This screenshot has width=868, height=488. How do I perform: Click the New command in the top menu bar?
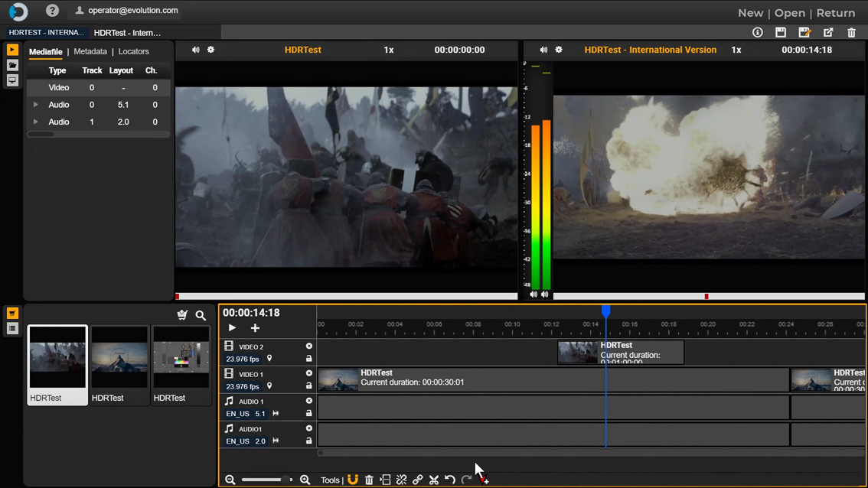[x=750, y=13]
